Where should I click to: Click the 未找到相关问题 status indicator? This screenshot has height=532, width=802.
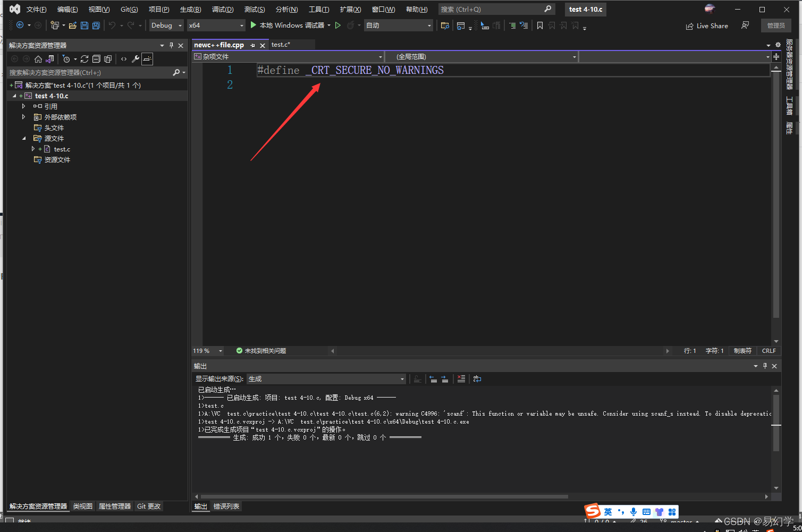tap(261, 351)
